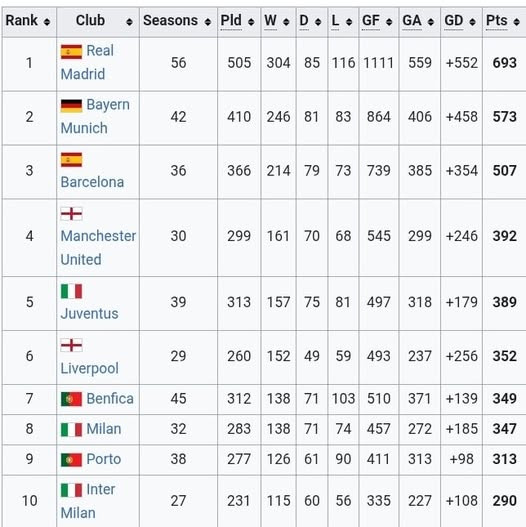
Task: Click the Benfica link
Action: pos(110,399)
